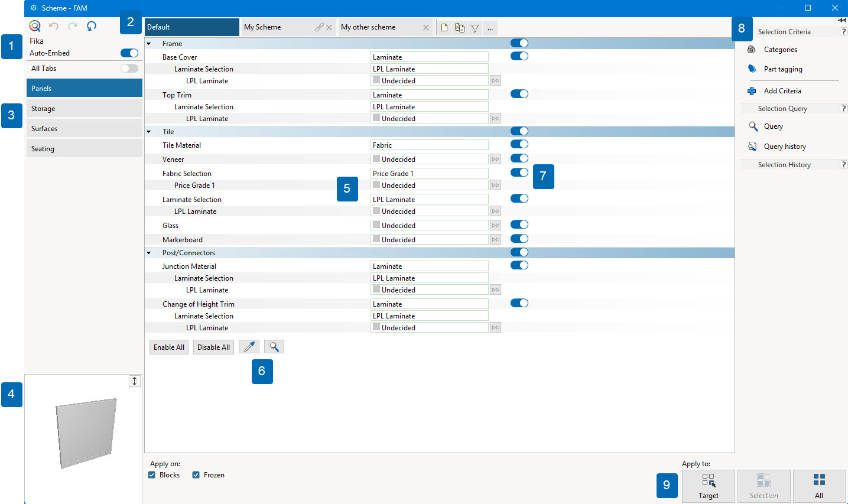Switch to the Default scheme tab

pos(192,27)
